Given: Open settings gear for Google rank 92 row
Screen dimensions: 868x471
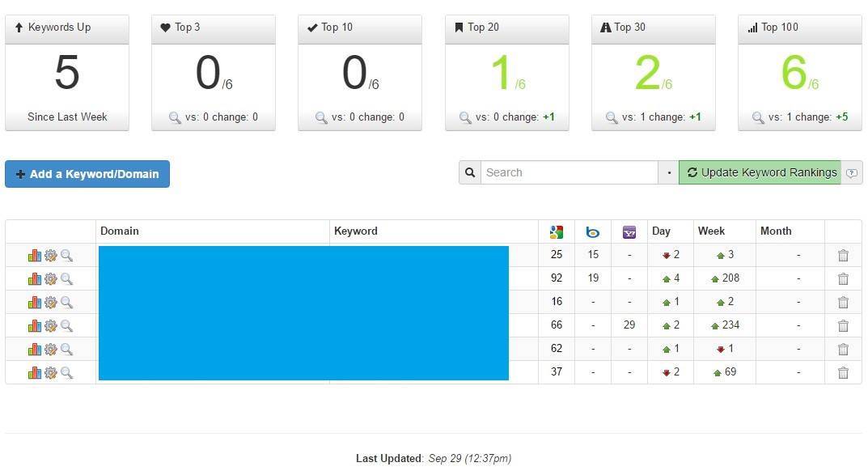Looking at the screenshot, I should click(50, 278).
